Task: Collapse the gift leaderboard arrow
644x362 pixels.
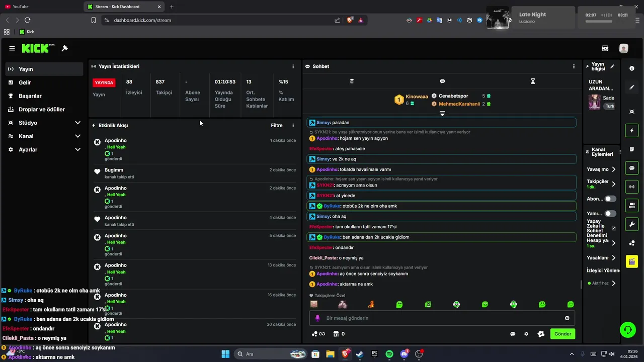Action: click(x=442, y=114)
